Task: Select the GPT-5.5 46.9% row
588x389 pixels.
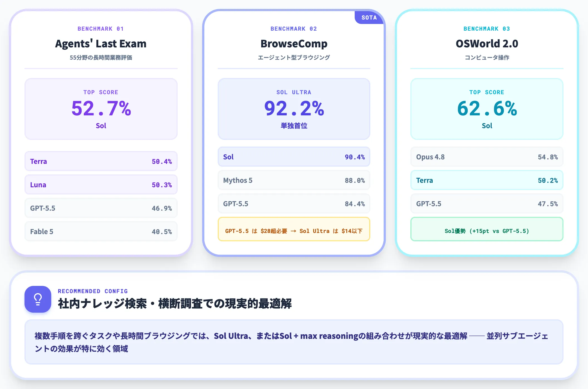Action: [101, 208]
